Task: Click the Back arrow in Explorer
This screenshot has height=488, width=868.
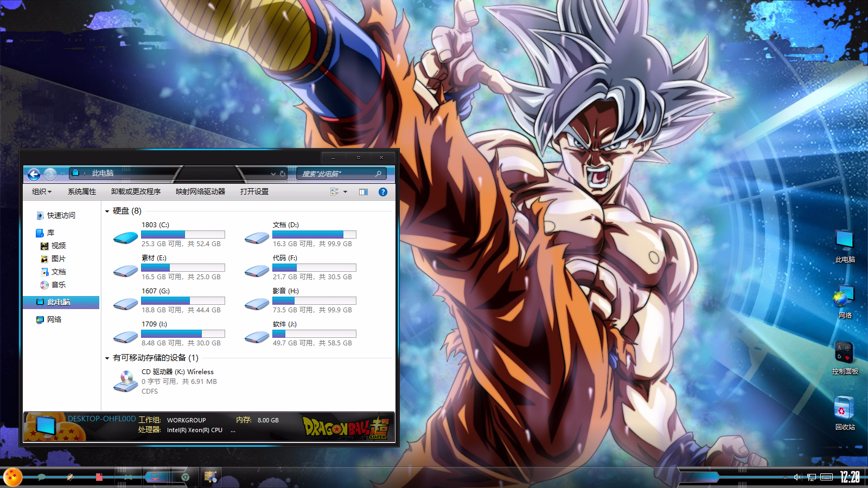Action: [34, 174]
